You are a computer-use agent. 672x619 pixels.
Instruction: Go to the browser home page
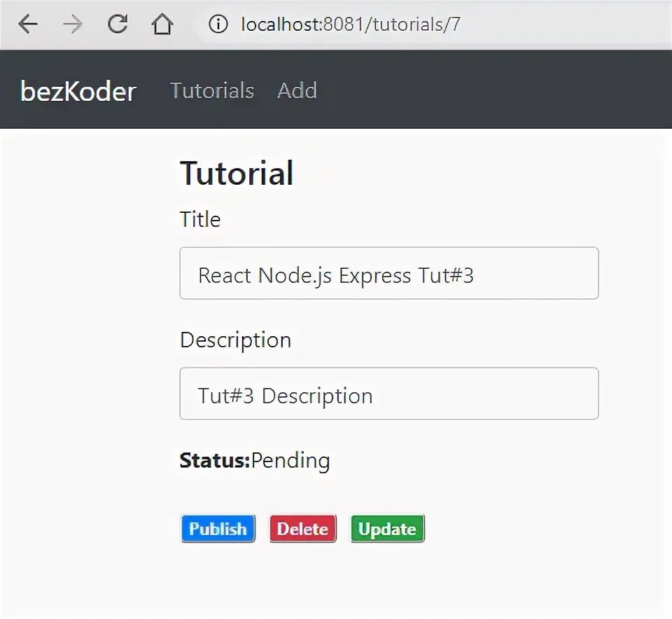click(x=162, y=25)
